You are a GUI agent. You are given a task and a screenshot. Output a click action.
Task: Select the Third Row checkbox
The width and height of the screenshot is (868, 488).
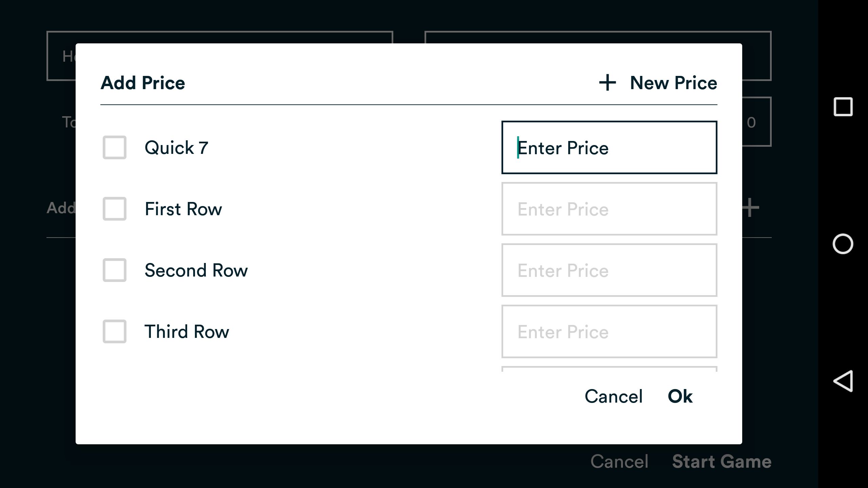(115, 331)
